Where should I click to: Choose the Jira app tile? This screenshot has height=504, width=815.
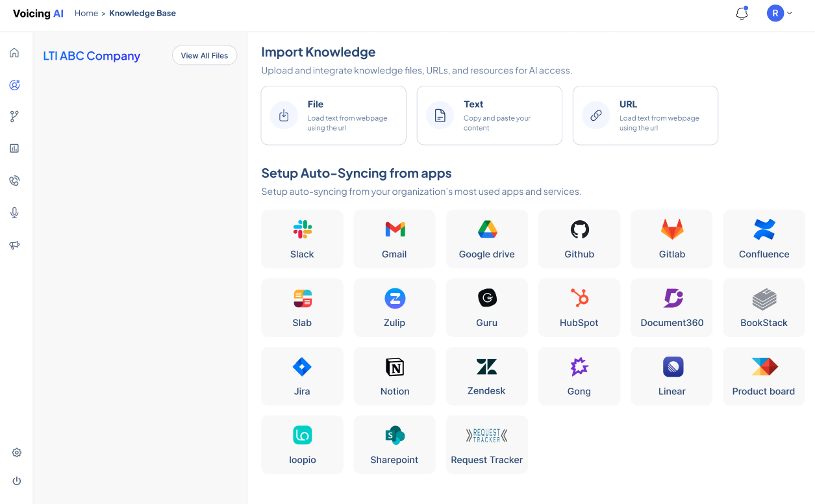click(302, 376)
